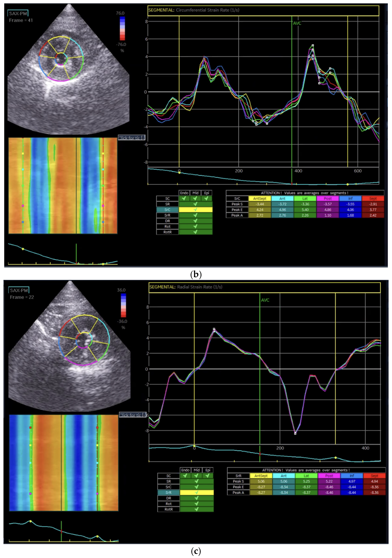Click the Peak S value -3.44 for AntSept
The width and height of the screenshot is (392, 558).
pos(260,204)
